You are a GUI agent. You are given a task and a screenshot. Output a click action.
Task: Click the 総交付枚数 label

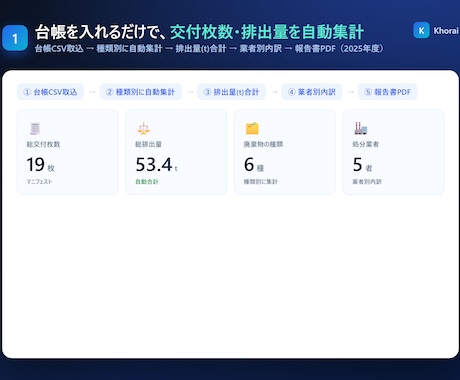(x=43, y=144)
